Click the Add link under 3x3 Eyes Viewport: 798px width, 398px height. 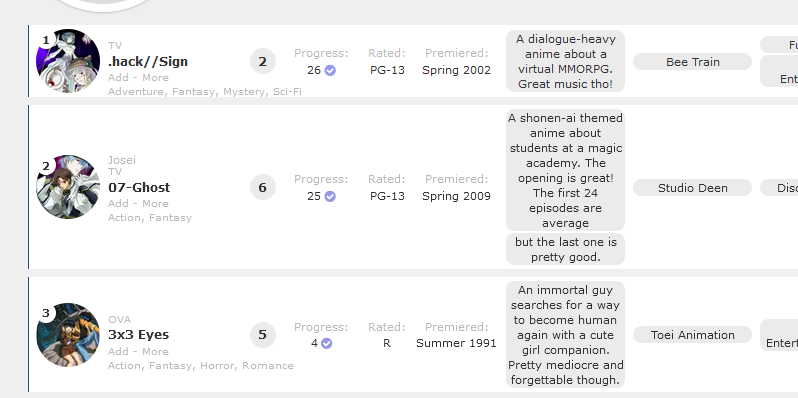point(118,352)
